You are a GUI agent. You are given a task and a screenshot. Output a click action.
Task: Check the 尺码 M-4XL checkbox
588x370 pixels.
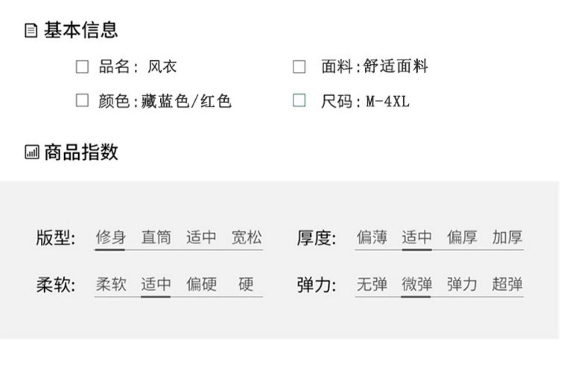pyautogui.click(x=299, y=100)
